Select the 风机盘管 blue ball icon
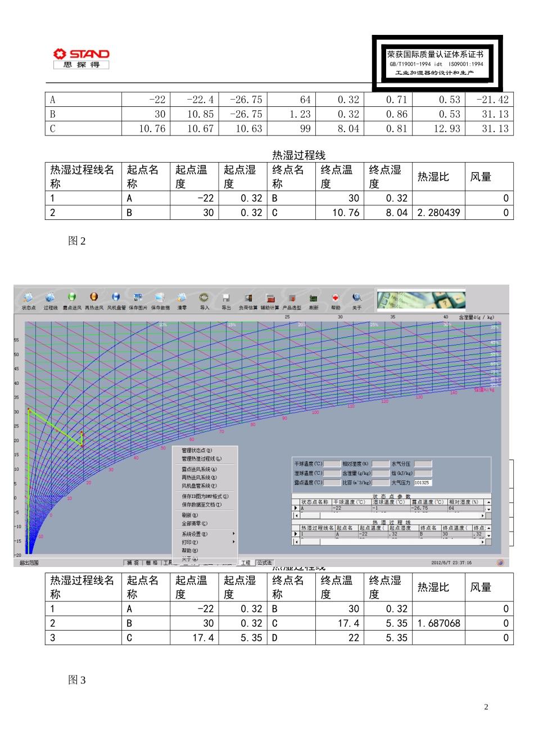534x756 pixels. [116, 297]
